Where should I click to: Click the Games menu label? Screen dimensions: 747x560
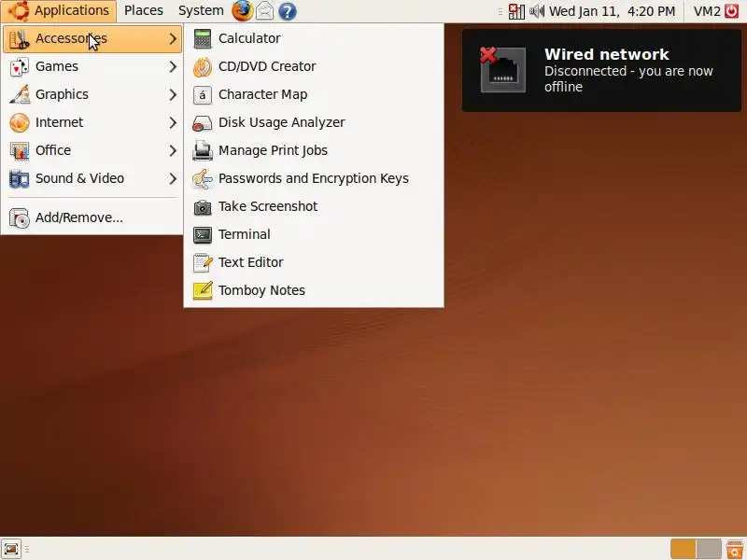[x=57, y=66]
